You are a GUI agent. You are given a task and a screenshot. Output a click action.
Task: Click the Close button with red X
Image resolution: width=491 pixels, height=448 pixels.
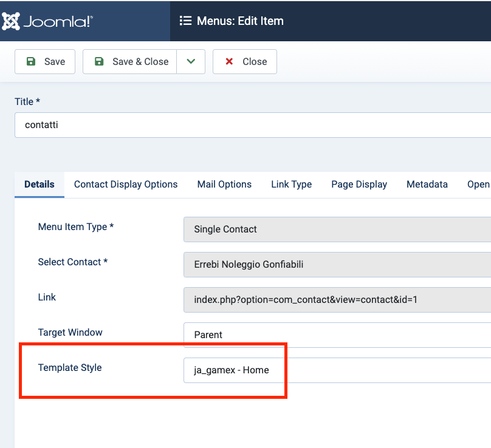coord(245,61)
